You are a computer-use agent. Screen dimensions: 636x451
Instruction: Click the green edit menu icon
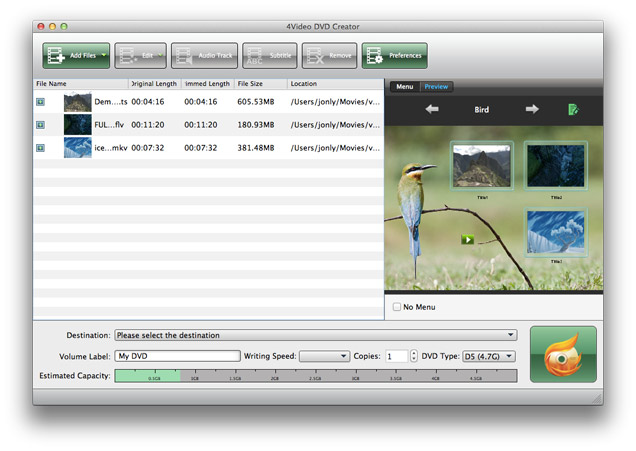[573, 109]
